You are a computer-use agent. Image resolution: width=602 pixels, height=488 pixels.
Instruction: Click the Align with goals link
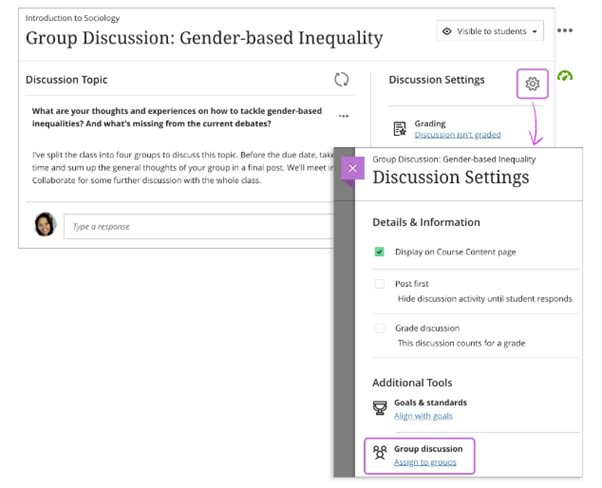pyautogui.click(x=425, y=415)
